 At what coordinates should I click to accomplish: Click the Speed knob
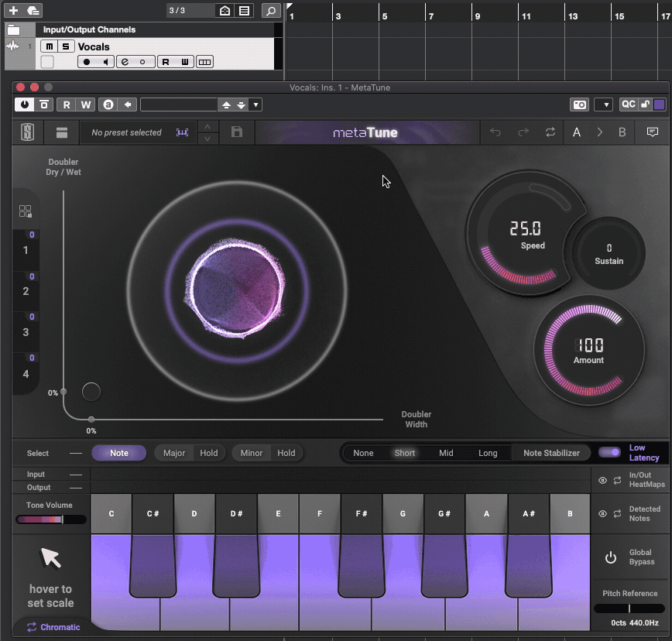526,234
